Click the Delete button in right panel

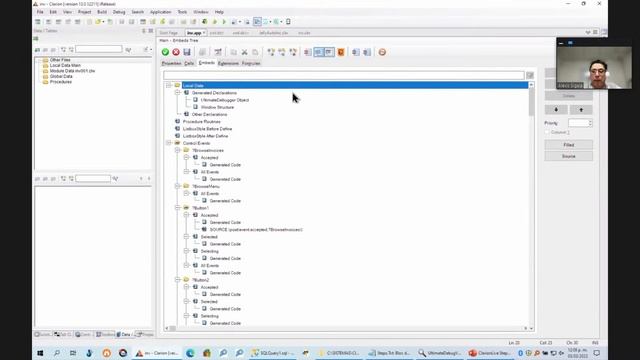[x=569, y=96]
